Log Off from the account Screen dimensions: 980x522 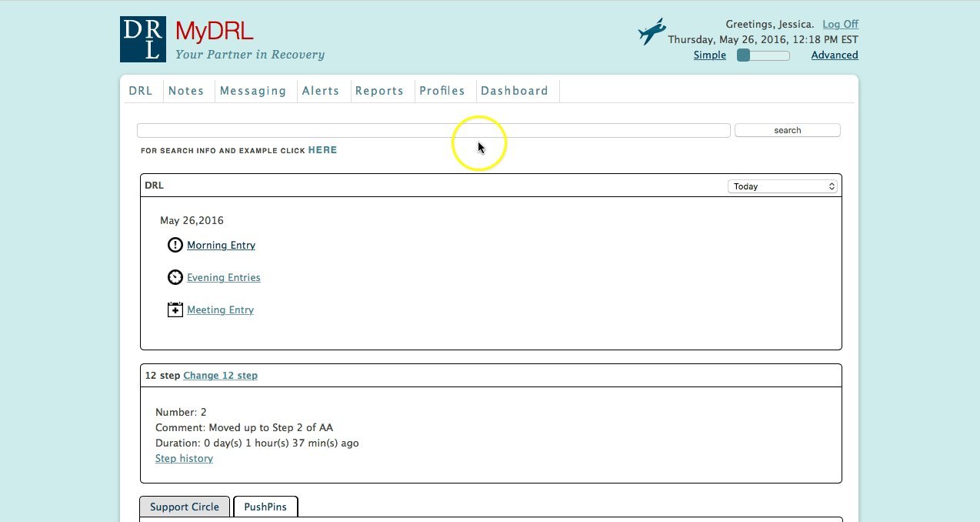click(x=840, y=24)
